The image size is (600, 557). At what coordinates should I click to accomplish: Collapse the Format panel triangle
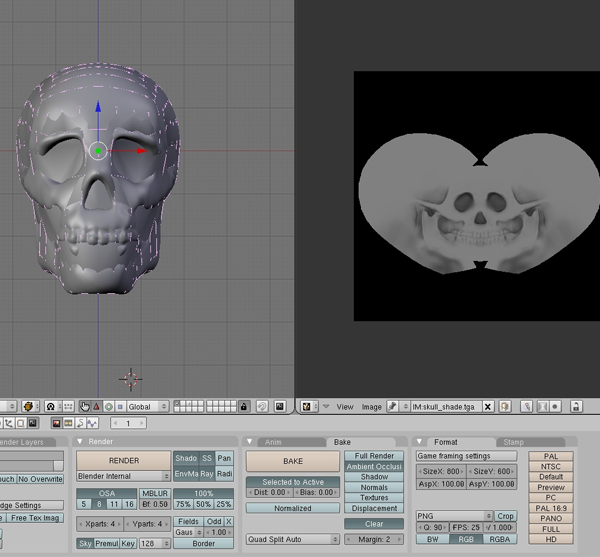419,441
